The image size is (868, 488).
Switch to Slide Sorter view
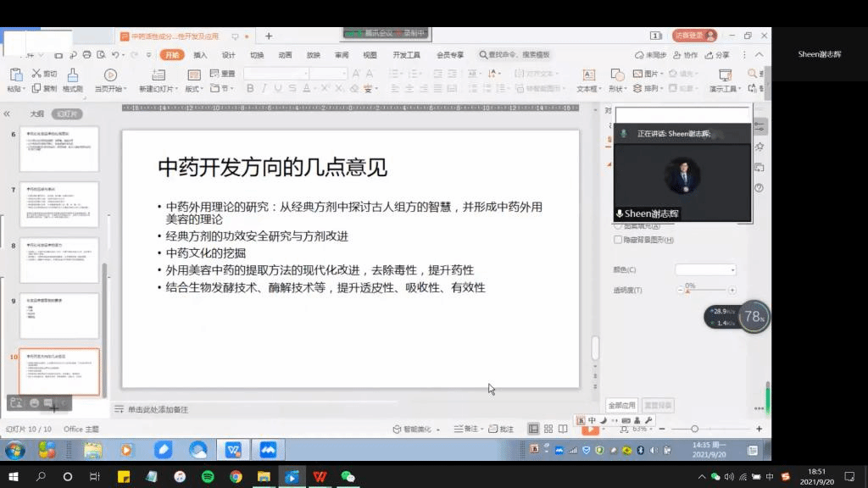(x=548, y=429)
